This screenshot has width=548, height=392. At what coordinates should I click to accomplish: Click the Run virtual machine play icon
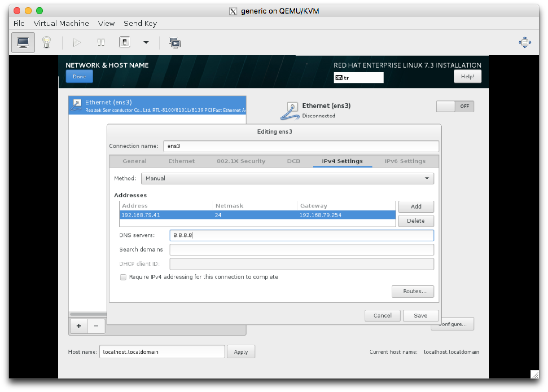[77, 43]
